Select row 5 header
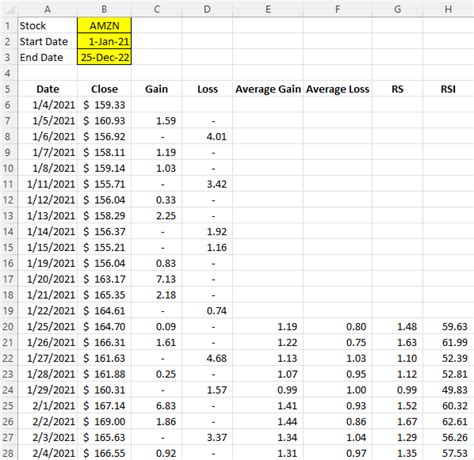 (8, 89)
